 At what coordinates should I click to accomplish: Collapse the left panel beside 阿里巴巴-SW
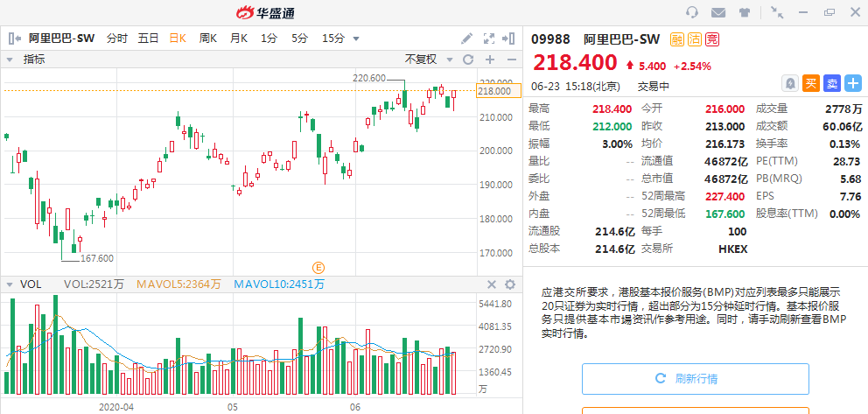[x=14, y=39]
